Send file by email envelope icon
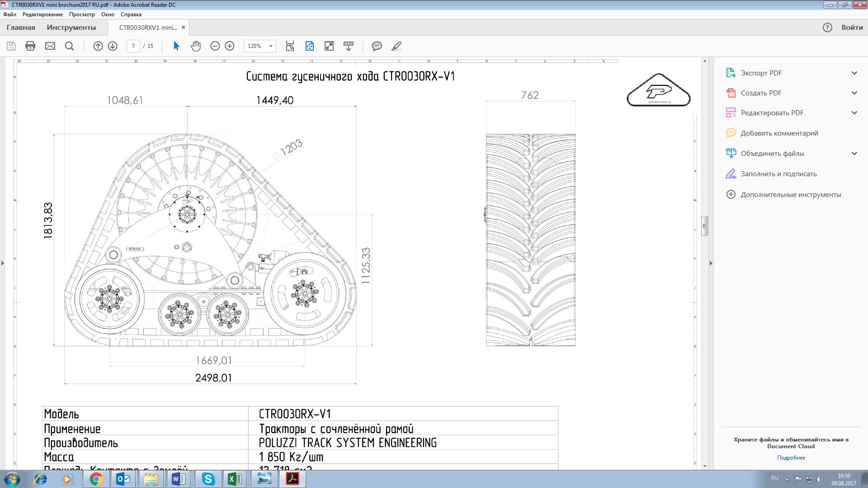This screenshot has height=488, width=868. [50, 46]
